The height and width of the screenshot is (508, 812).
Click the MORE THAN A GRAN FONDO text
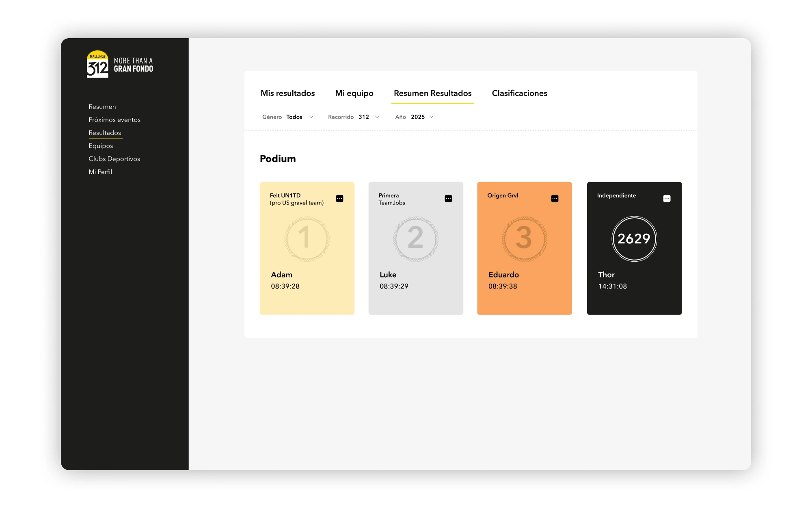[x=134, y=65]
